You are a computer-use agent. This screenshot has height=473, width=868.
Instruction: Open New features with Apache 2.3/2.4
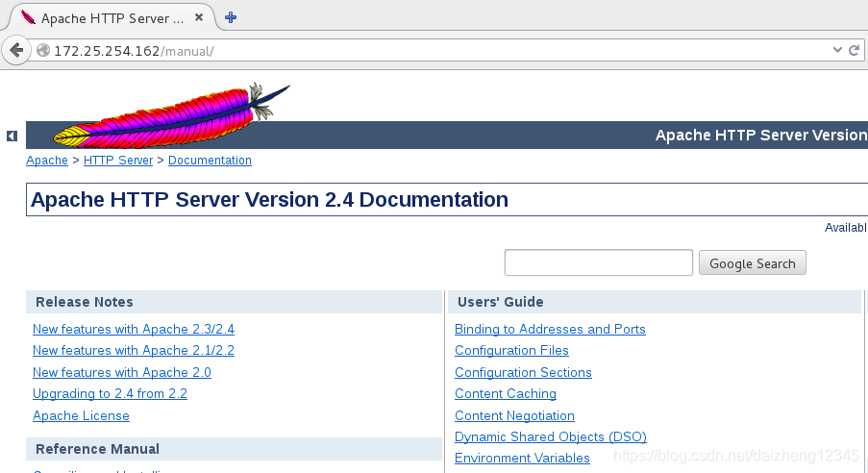click(x=134, y=329)
